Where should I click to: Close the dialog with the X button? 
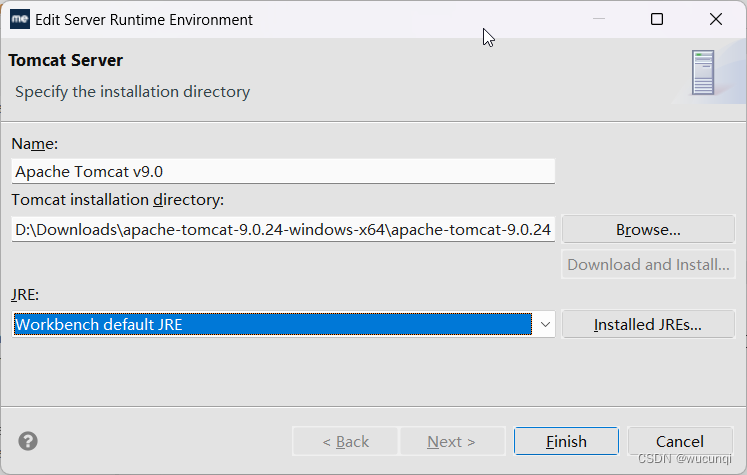[716, 19]
